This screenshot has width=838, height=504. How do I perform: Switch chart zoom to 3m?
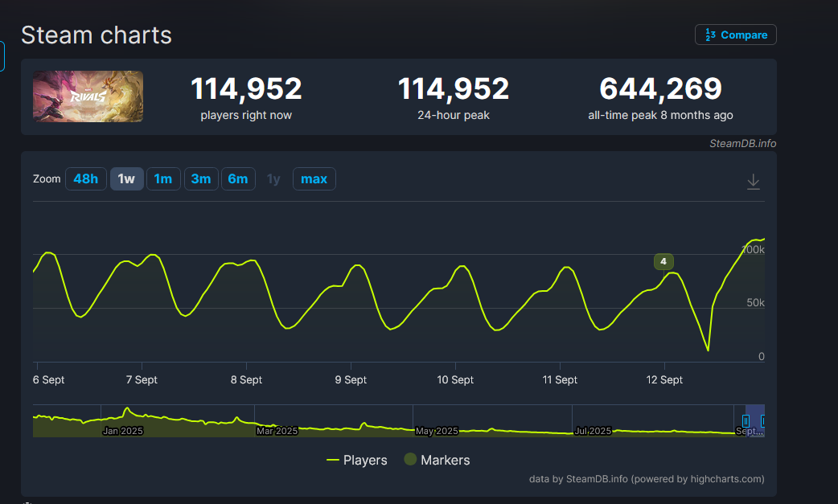click(201, 179)
